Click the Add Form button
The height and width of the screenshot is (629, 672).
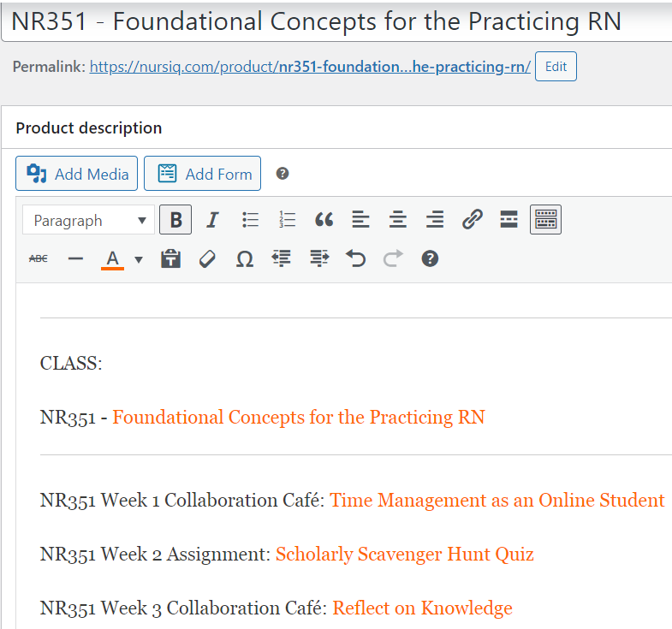click(x=202, y=174)
